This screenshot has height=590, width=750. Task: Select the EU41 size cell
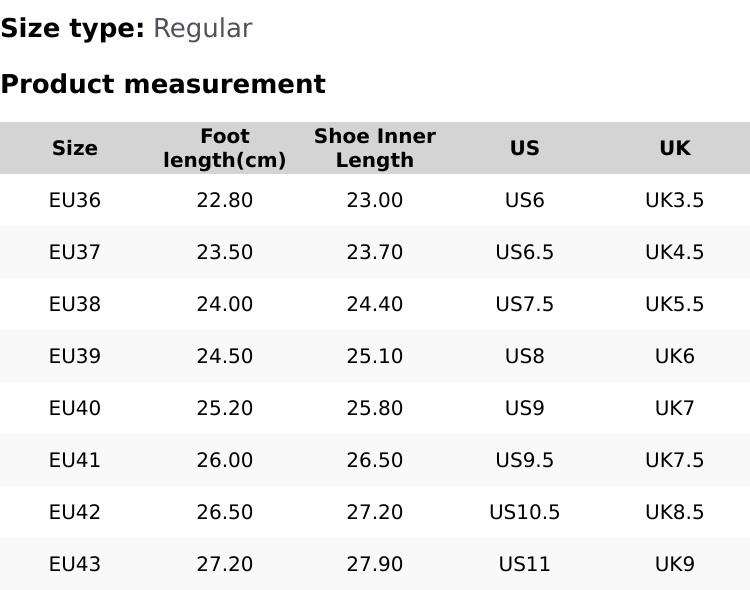(75, 460)
